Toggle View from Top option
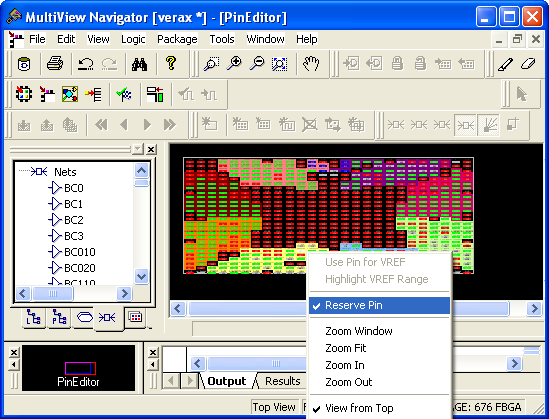This screenshot has width=549, height=419. (379, 408)
